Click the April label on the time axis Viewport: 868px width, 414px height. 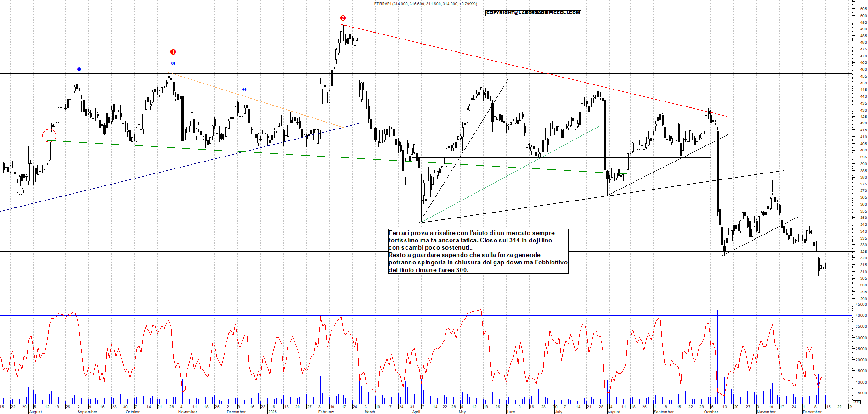416,412
